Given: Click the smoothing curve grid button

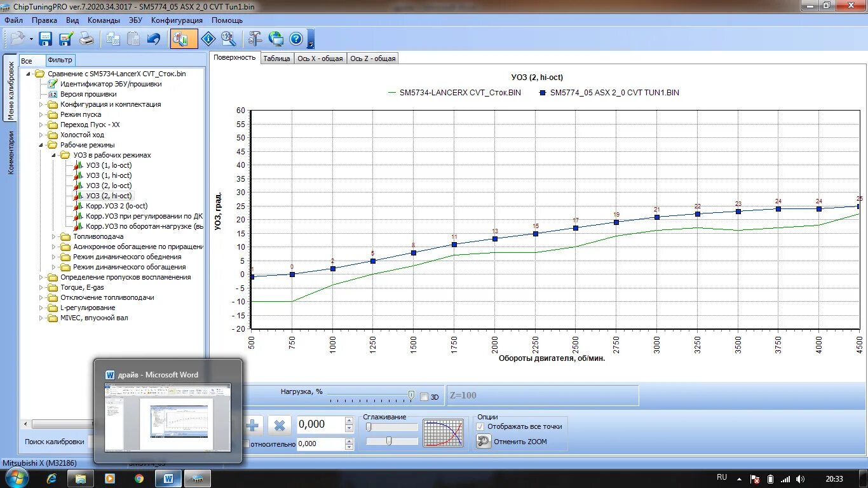Looking at the screenshot, I should tap(444, 433).
